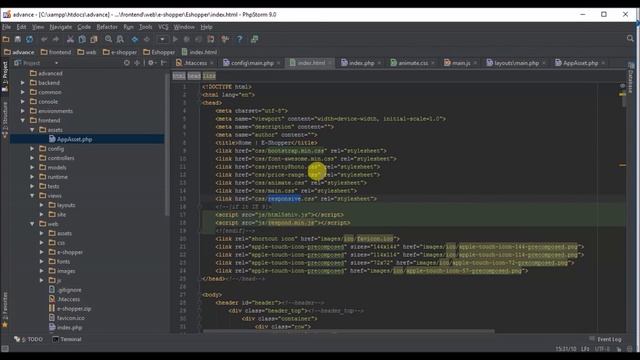Toggle the TODO tool window
This screenshot has height=360, width=640.
pos(29,339)
